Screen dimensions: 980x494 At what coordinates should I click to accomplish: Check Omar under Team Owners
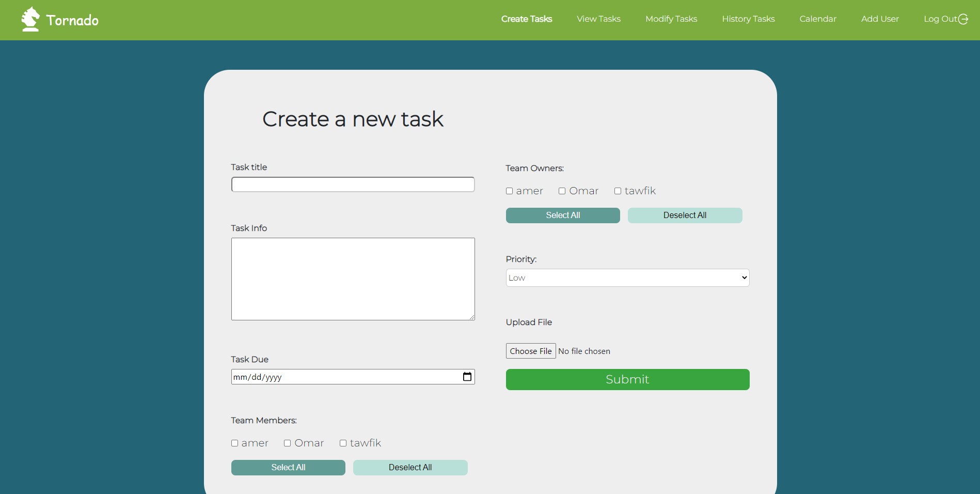(562, 191)
